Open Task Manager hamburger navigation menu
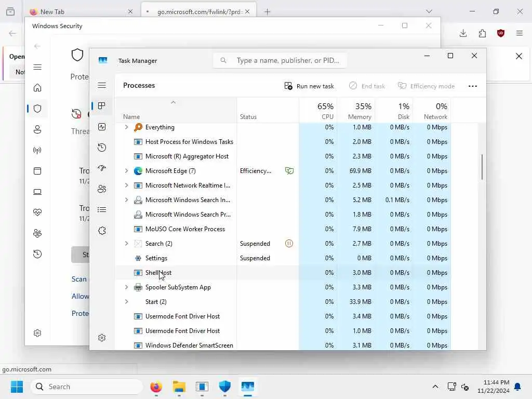The height and width of the screenshot is (399, 532). pos(102,85)
